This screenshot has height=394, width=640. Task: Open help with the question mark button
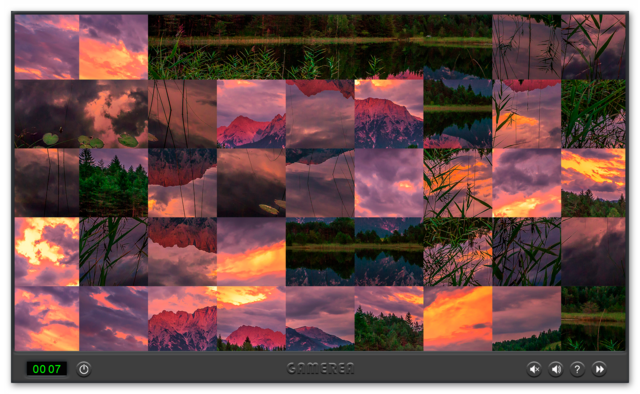[577, 369]
